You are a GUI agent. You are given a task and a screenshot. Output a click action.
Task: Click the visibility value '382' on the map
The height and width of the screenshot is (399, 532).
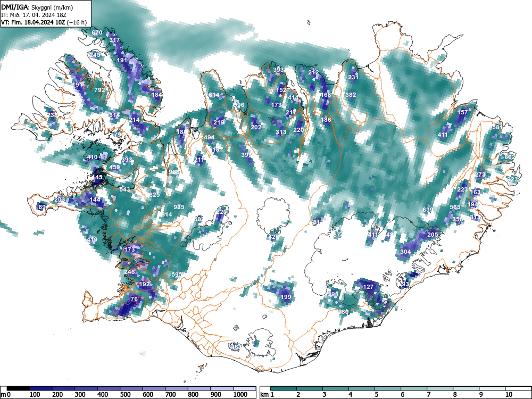point(351,95)
